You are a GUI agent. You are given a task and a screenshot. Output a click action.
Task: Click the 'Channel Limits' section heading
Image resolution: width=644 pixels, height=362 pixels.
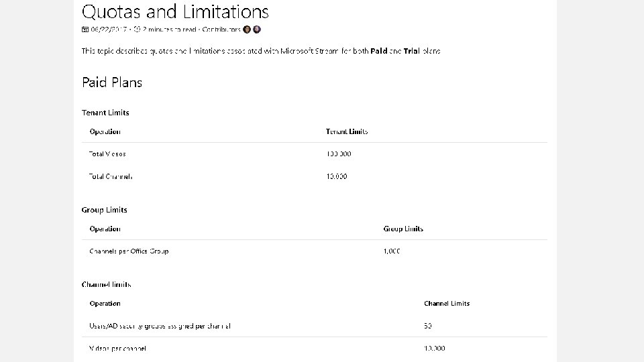point(106,284)
